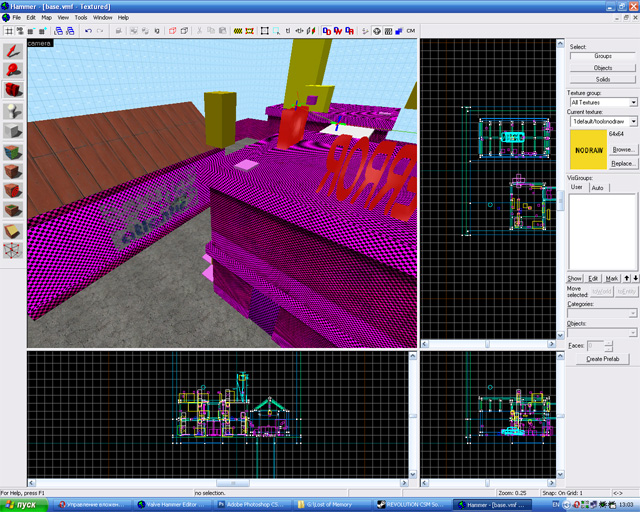
Task: Open the Windows Start button
Action: pyautogui.click(x=24, y=505)
